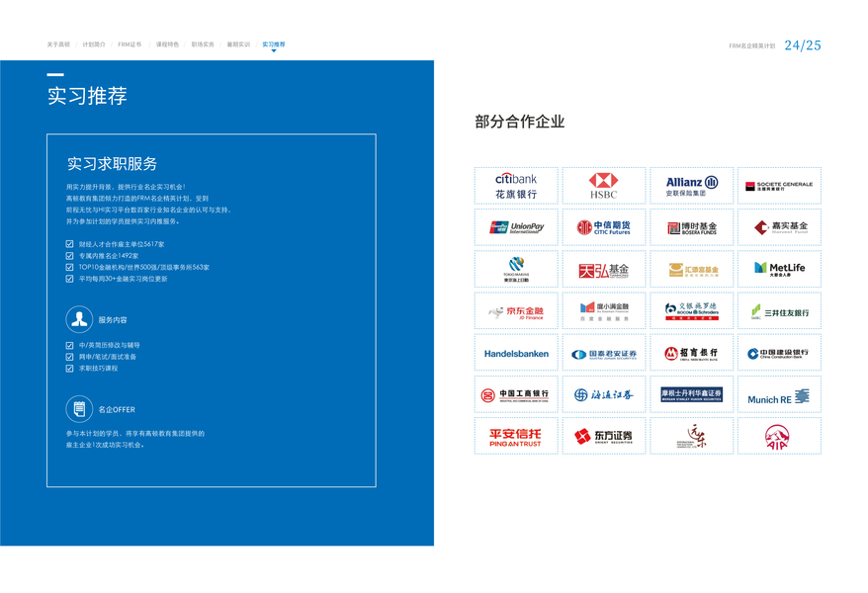Click the 中国建设银行 logo
The image size is (868, 593).
779,353
